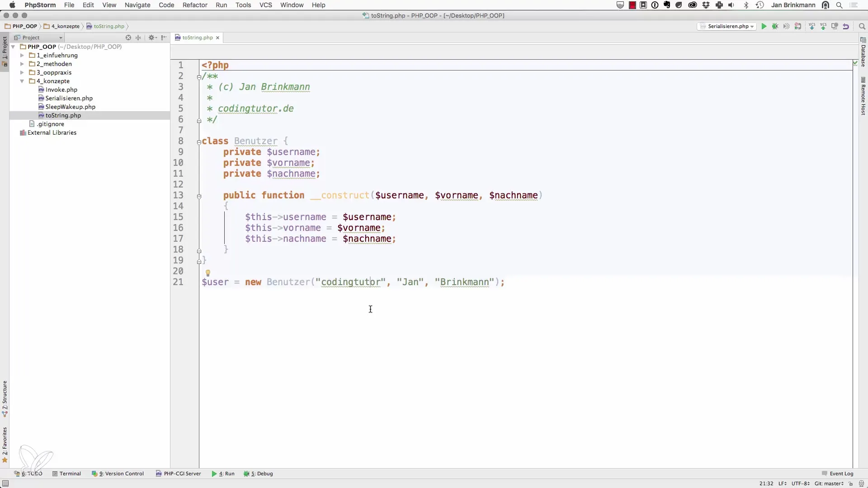Open the Tools menu
This screenshot has height=488, width=868.
point(243,5)
